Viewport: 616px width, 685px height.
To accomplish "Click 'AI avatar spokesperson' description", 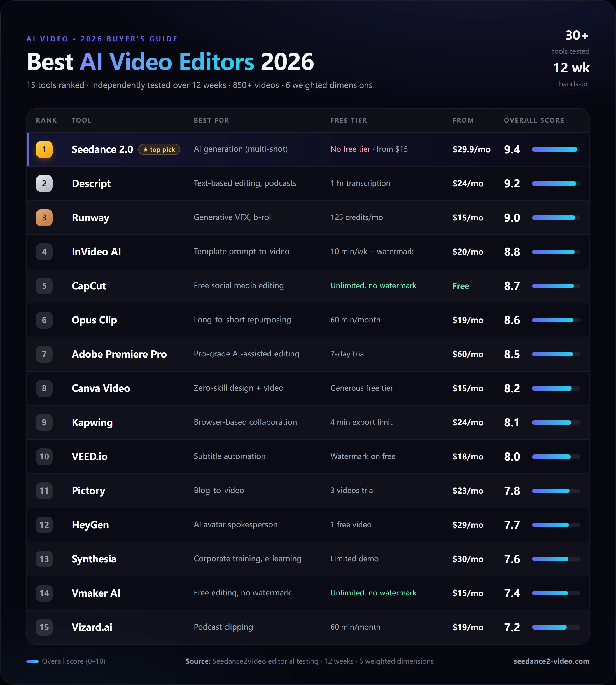I will click(x=235, y=525).
